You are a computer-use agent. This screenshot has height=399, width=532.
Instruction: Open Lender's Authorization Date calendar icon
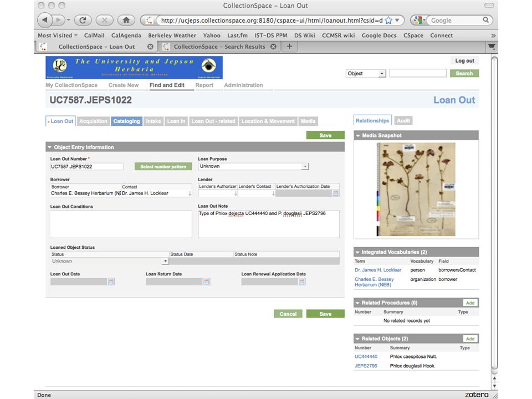(x=335, y=193)
